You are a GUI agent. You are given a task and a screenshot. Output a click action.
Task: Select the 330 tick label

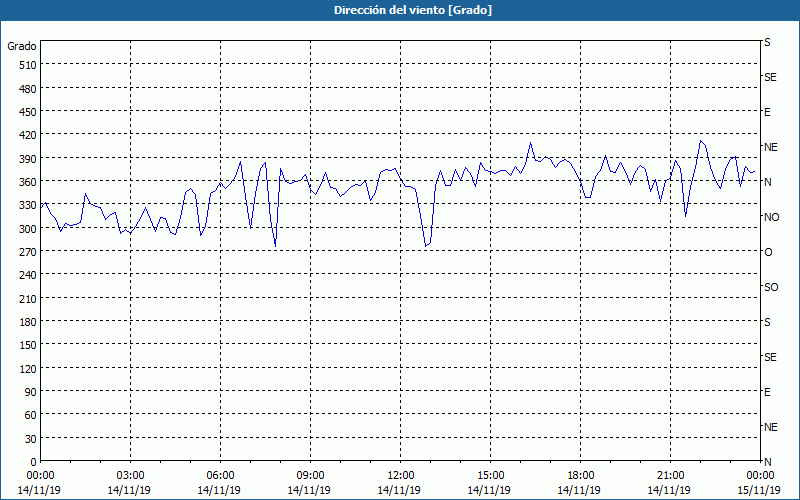[28, 205]
